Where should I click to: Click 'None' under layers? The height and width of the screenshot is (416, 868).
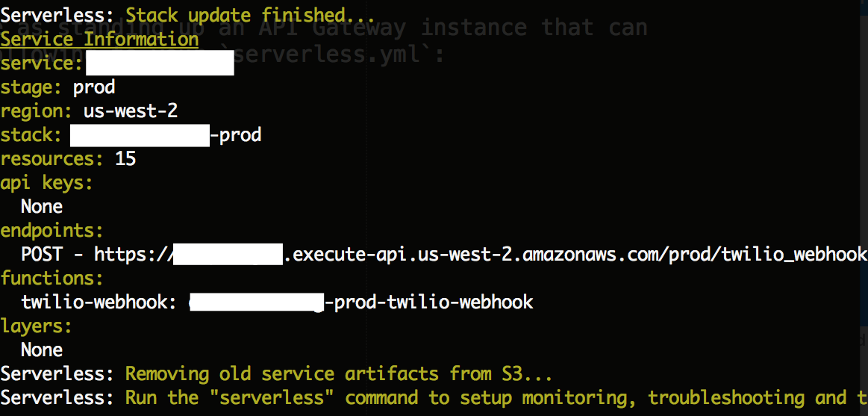pos(42,350)
